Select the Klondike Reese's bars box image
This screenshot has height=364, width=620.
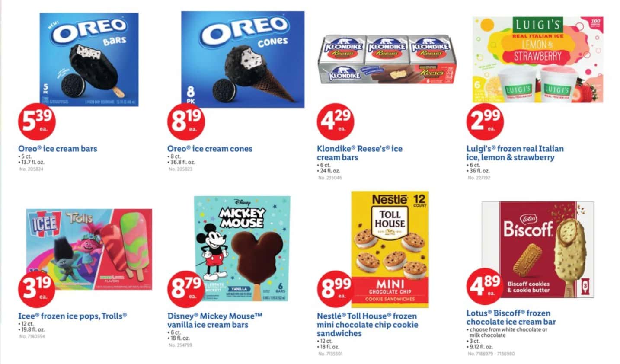(x=389, y=59)
